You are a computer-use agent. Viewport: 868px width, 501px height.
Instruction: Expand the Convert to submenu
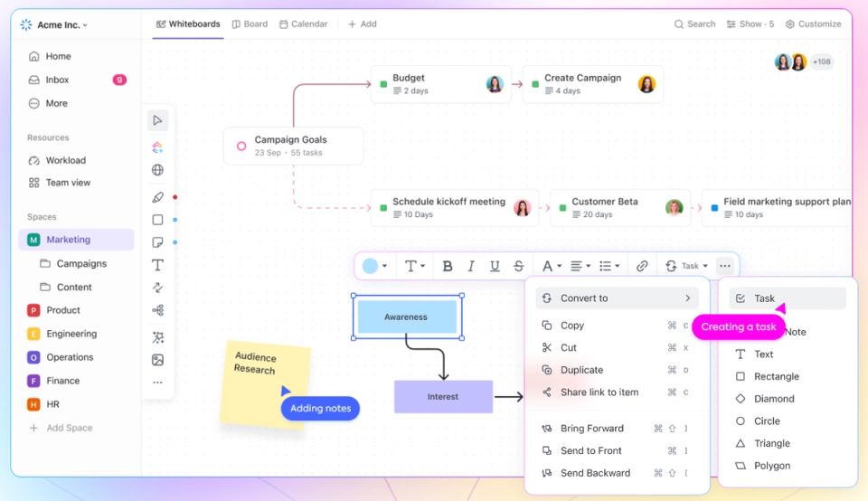(x=617, y=298)
